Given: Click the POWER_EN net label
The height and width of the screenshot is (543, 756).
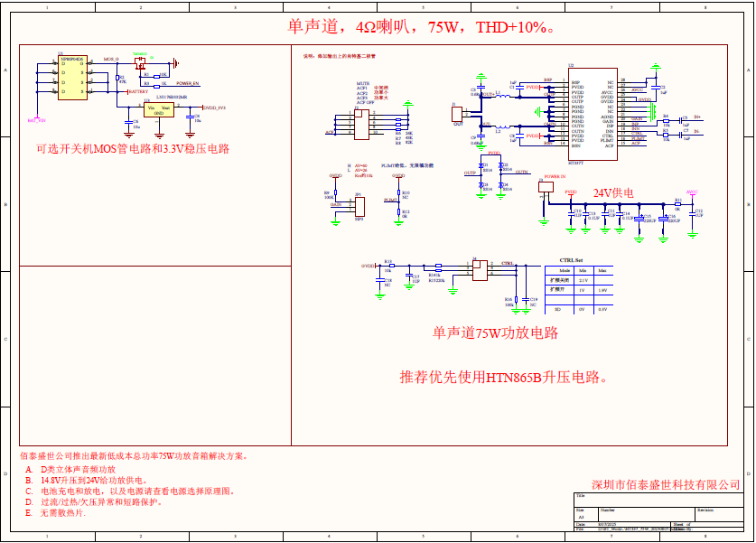Looking at the screenshot, I should point(187,84).
